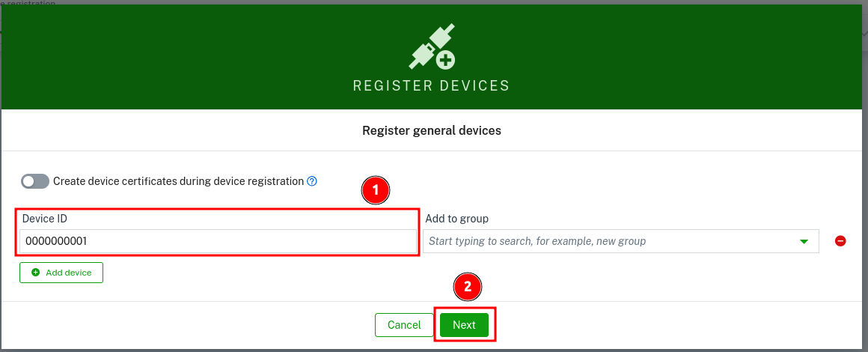Click the red step 2 marker

pos(468,286)
